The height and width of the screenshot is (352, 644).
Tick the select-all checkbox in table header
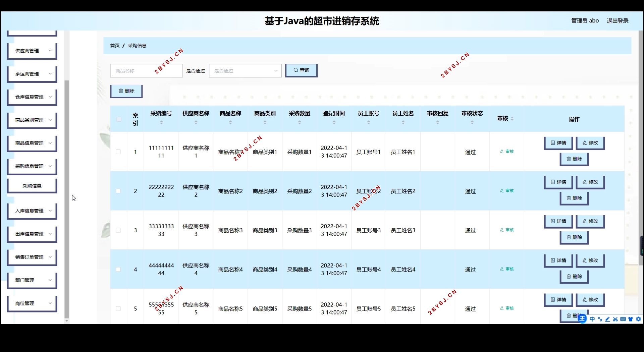pyautogui.click(x=119, y=119)
